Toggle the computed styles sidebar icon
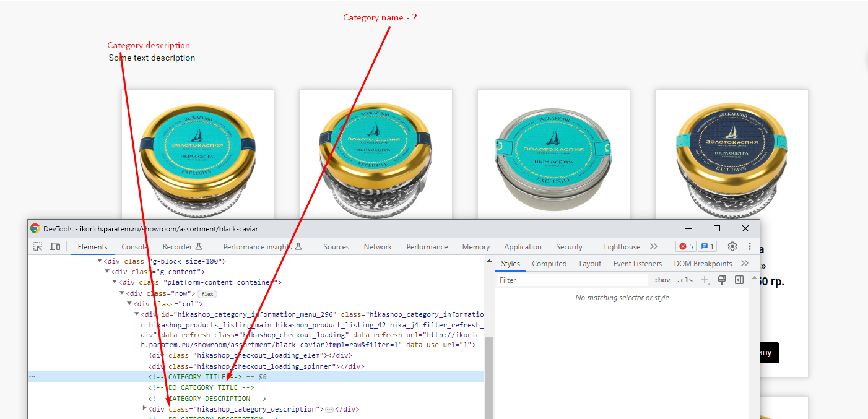The width and height of the screenshot is (868, 419). coord(739,280)
